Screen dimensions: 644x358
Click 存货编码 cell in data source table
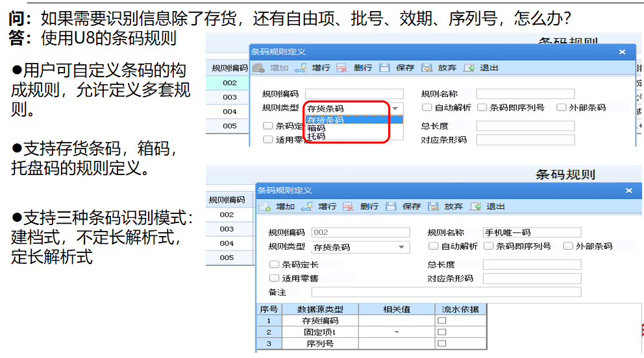coord(320,320)
